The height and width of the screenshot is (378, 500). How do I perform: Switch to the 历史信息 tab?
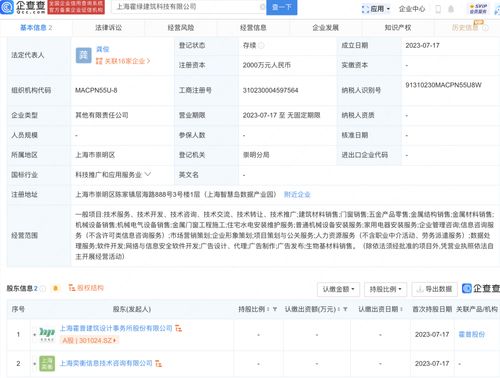coord(465,28)
